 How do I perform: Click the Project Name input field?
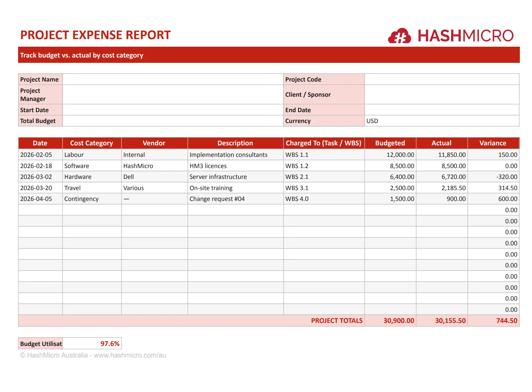(x=173, y=79)
